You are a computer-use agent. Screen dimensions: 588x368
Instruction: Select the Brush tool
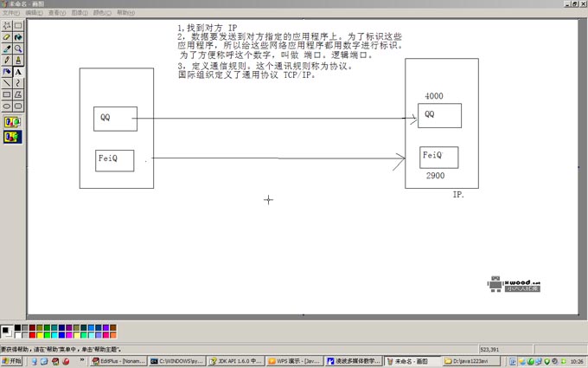pyautogui.click(x=18, y=60)
